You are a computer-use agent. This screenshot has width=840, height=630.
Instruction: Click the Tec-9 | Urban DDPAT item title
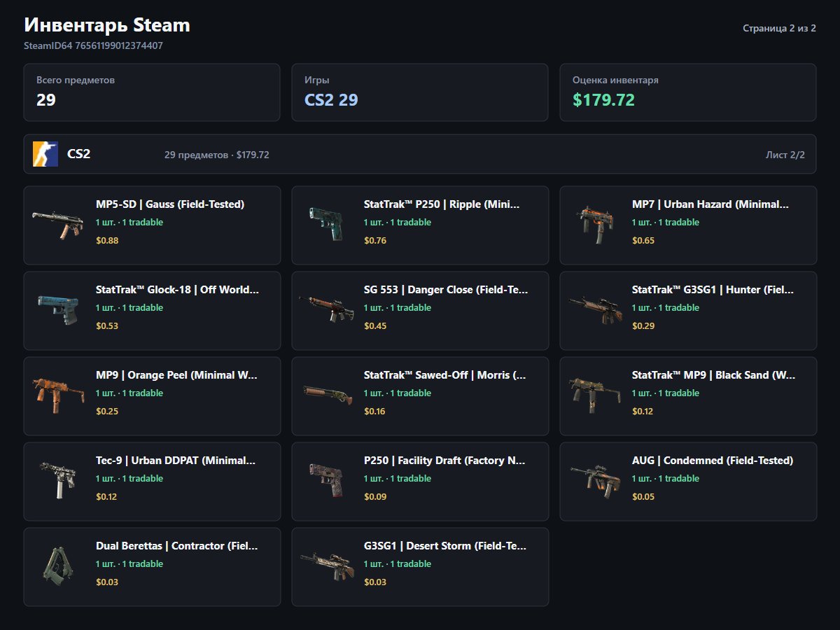coord(176,461)
